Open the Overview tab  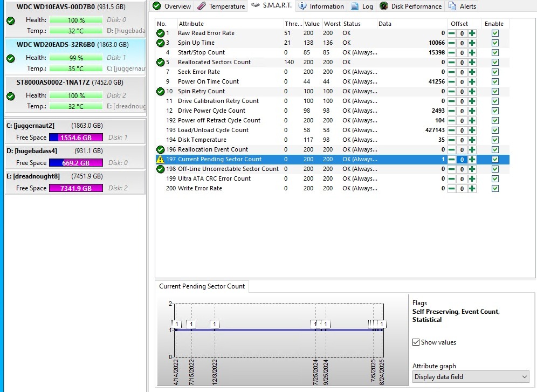click(x=172, y=6)
